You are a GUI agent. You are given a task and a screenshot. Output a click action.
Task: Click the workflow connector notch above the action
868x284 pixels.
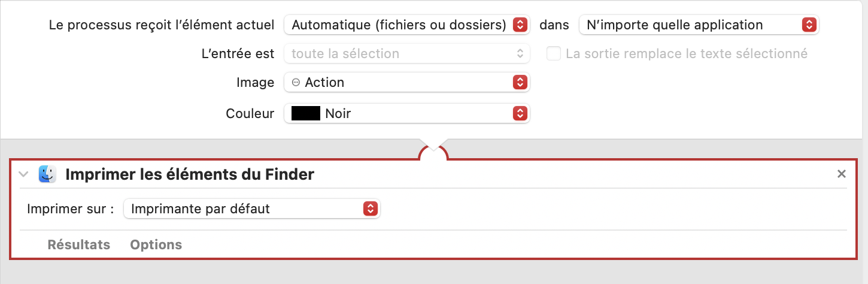(433, 152)
